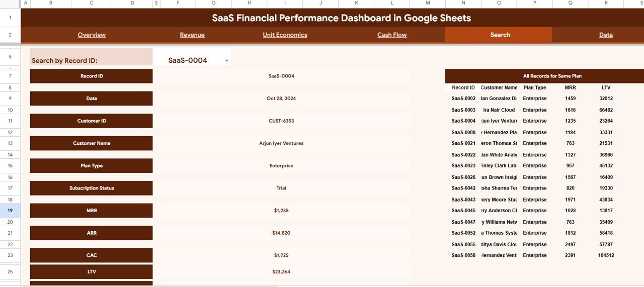Image resolution: width=644 pixels, height=287 pixels.
Task: Navigate to the Data tab
Action: tap(606, 35)
